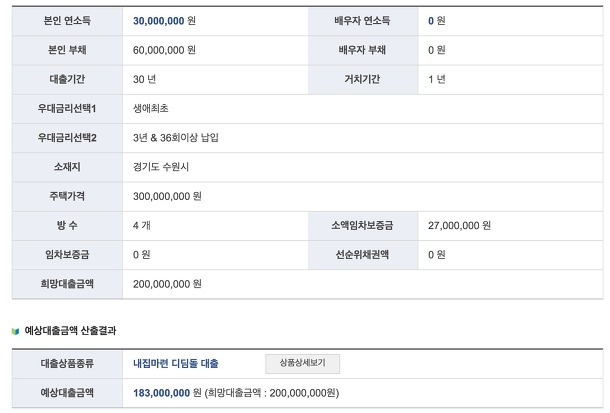Click the 방 수 4 개 value
This screenshot has height=413, width=610.
141,225
